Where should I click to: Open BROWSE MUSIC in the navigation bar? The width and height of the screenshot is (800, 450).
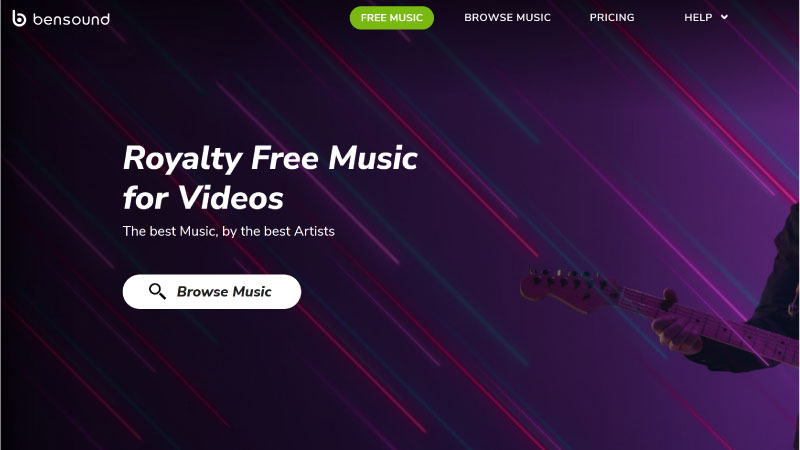[507, 17]
